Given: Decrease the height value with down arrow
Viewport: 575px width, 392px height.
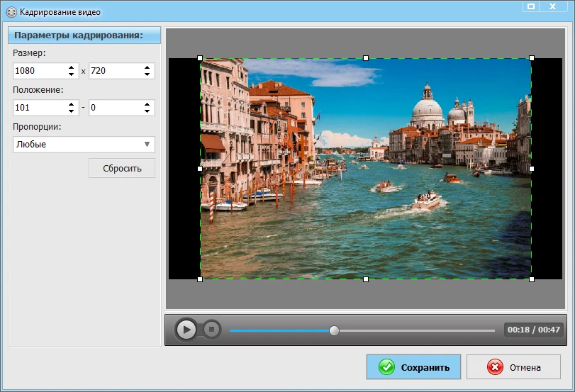Looking at the screenshot, I should pos(147,74).
